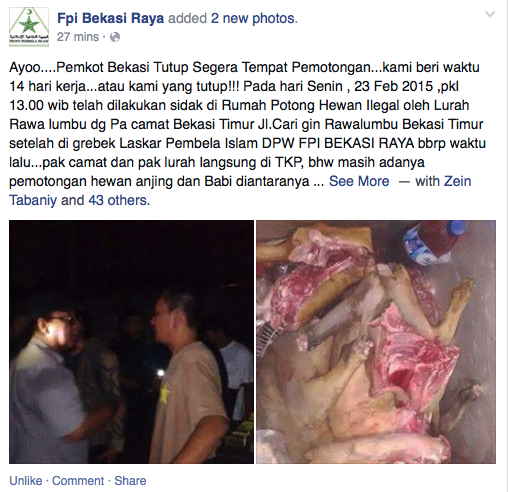
Task: Show the "43 others" tagged list
Action: 118,200
